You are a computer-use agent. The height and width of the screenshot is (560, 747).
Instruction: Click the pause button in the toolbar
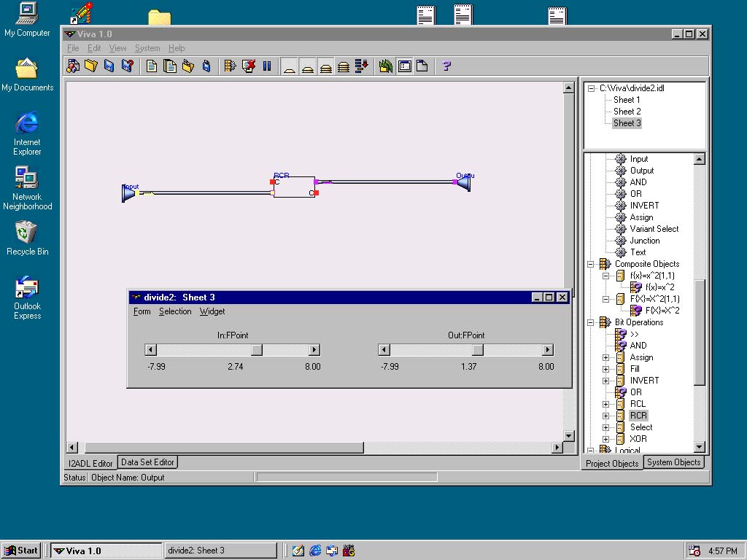(x=267, y=66)
